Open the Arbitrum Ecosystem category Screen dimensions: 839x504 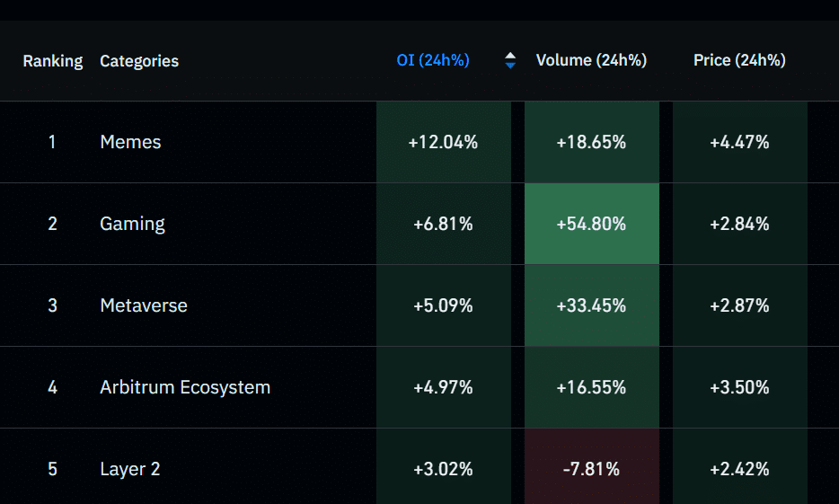185,387
